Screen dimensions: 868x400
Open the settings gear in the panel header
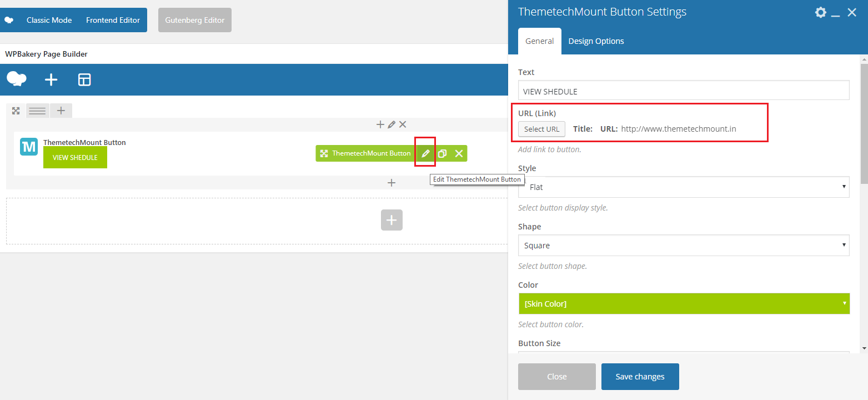point(820,12)
